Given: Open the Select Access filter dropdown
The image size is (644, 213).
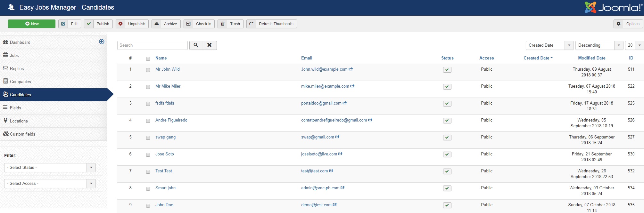Looking at the screenshot, I should 50,184.
